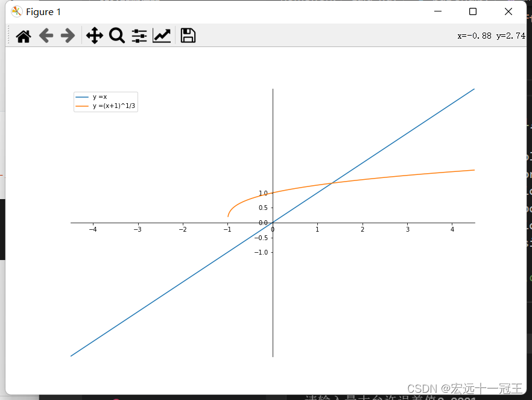Go forward to next view arrow

(x=68, y=36)
